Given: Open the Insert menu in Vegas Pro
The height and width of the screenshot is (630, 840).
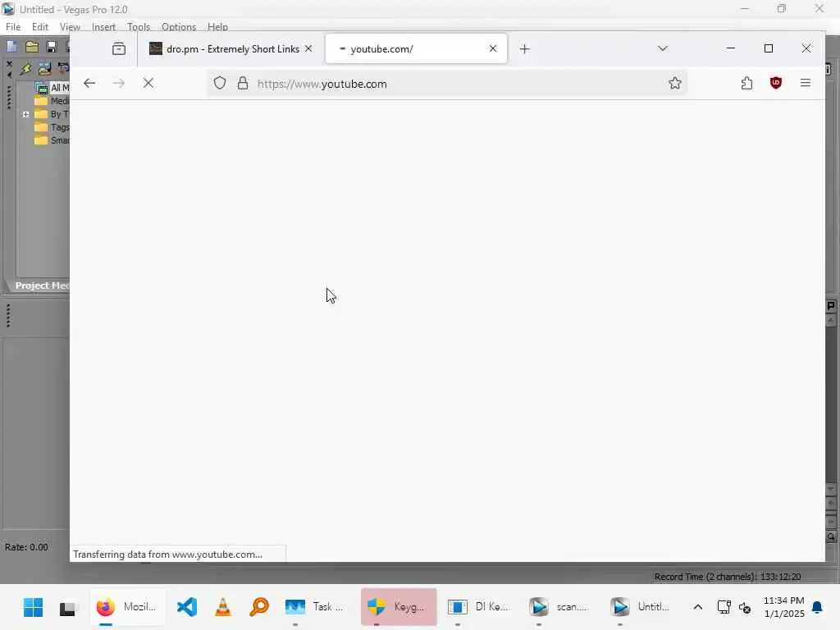Looking at the screenshot, I should click(x=103, y=27).
